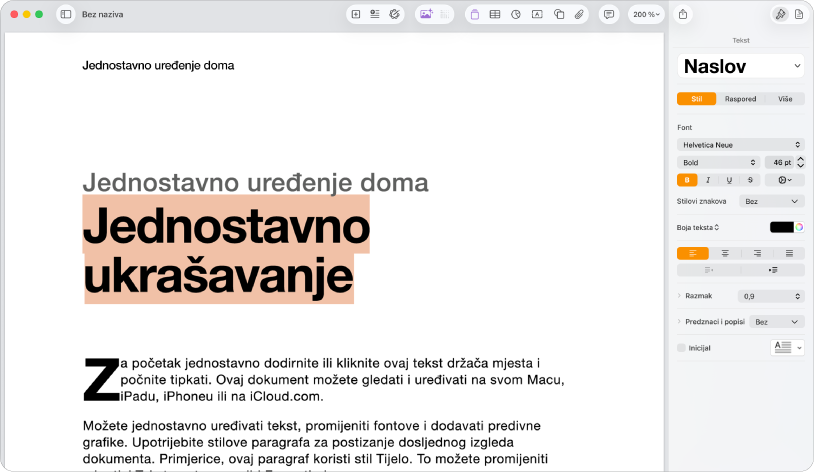Enable the Inicijal checkbox

tap(682, 348)
